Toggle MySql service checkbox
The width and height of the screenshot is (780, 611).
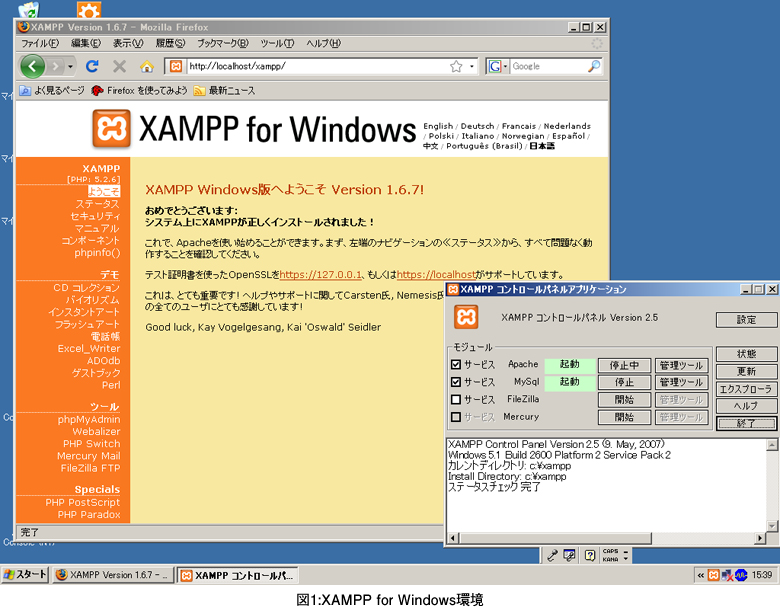click(x=456, y=382)
